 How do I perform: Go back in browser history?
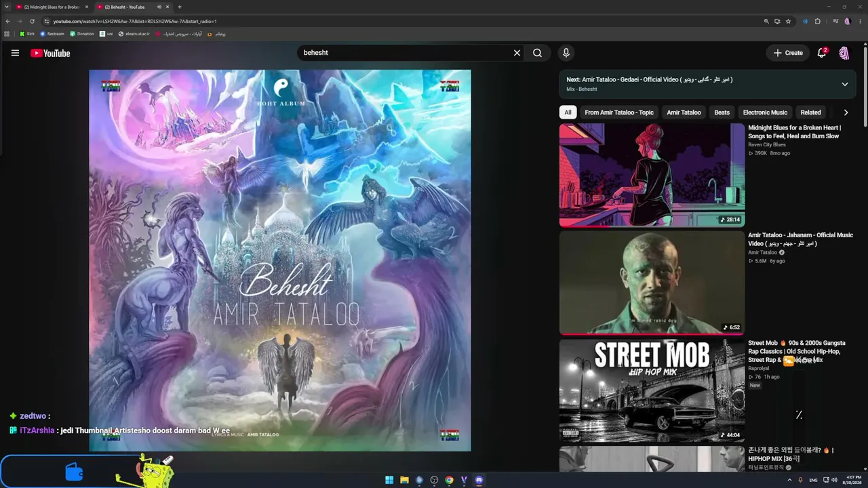coord(7,21)
